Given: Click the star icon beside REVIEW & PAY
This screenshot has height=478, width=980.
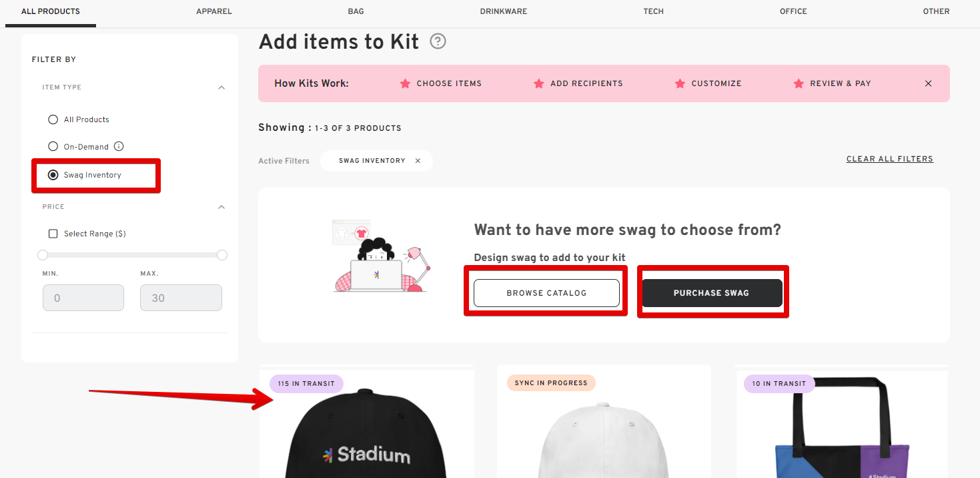Looking at the screenshot, I should point(799,83).
